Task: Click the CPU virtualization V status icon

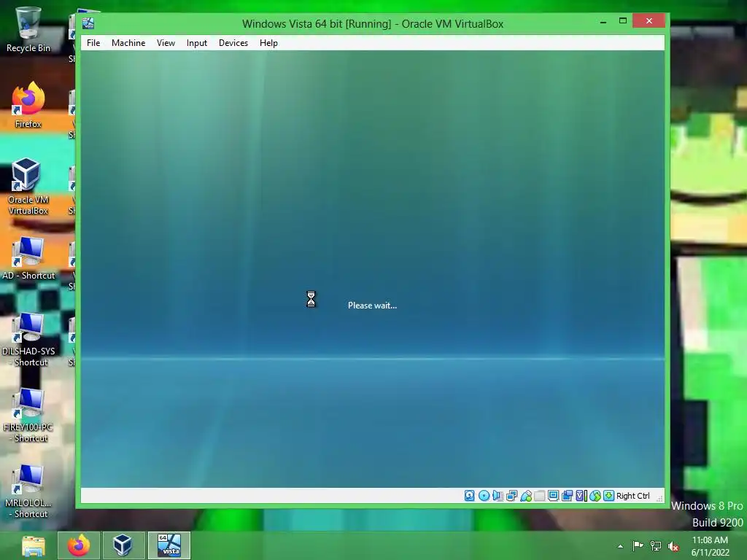Action: point(581,496)
